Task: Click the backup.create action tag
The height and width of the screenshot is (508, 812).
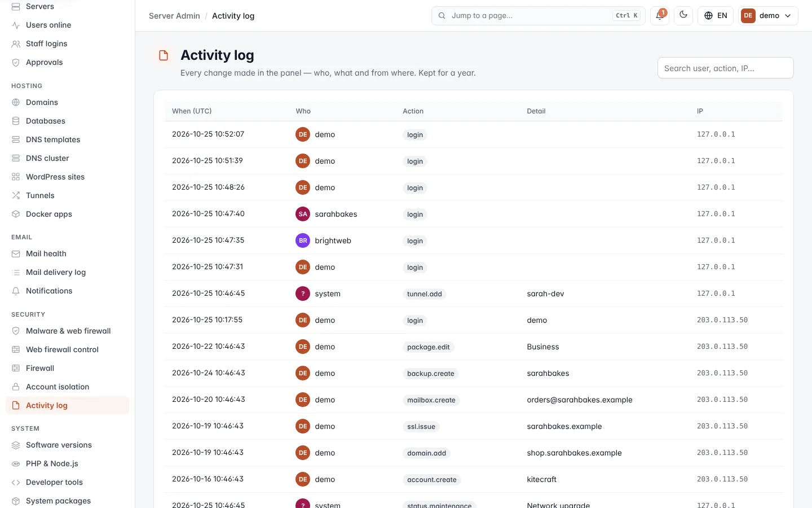Action: (x=431, y=374)
